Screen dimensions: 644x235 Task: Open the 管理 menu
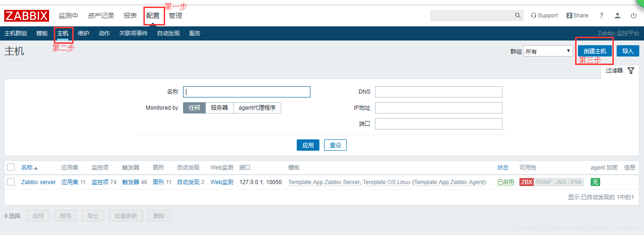(176, 16)
